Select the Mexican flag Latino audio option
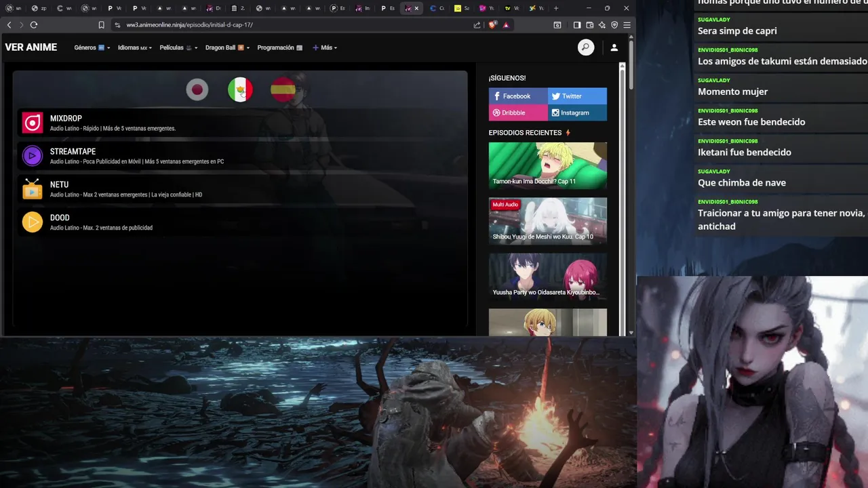Viewport: 868px width, 488px height. 240,89
